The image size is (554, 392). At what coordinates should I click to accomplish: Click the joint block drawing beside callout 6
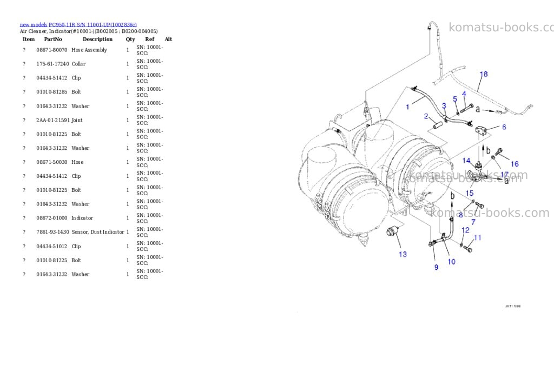point(481,131)
